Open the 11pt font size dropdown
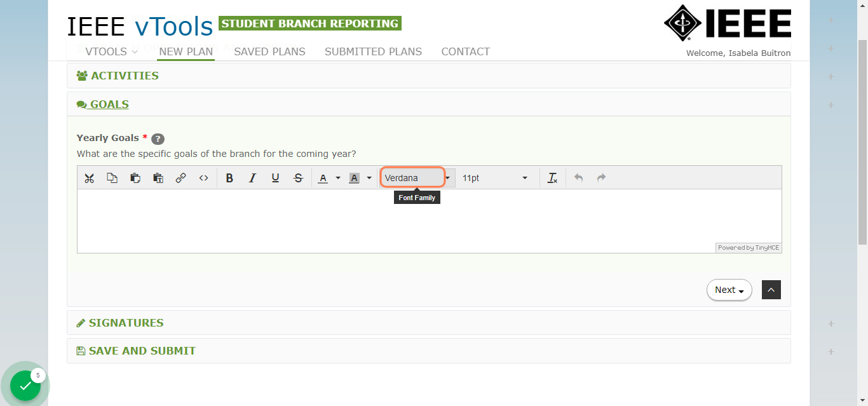868x406 pixels. coord(495,178)
